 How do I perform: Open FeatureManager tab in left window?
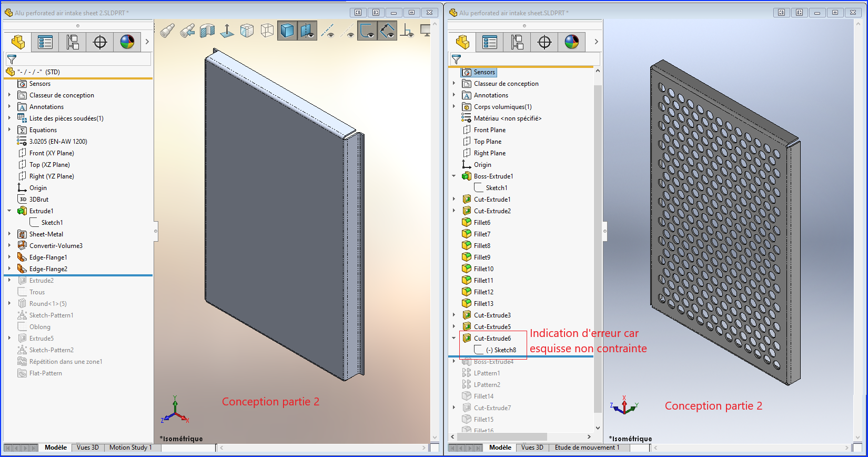click(x=18, y=42)
